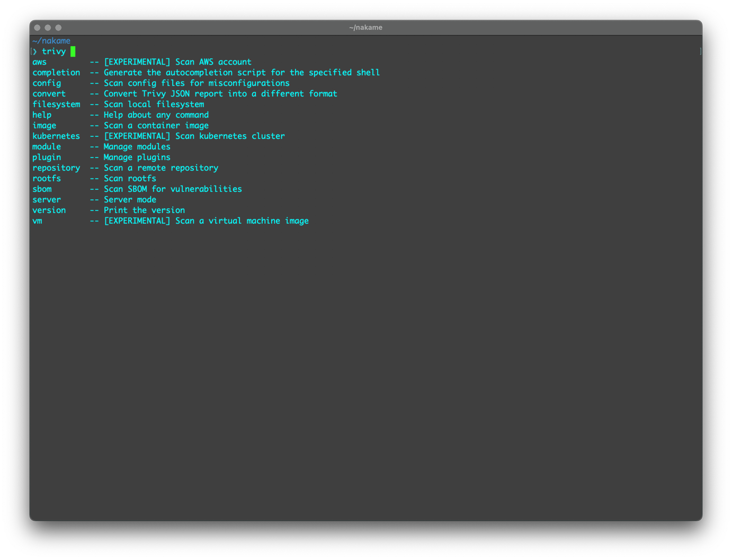Screen dimensions: 732x560
Task: Click the red close window button
Action: (37, 28)
